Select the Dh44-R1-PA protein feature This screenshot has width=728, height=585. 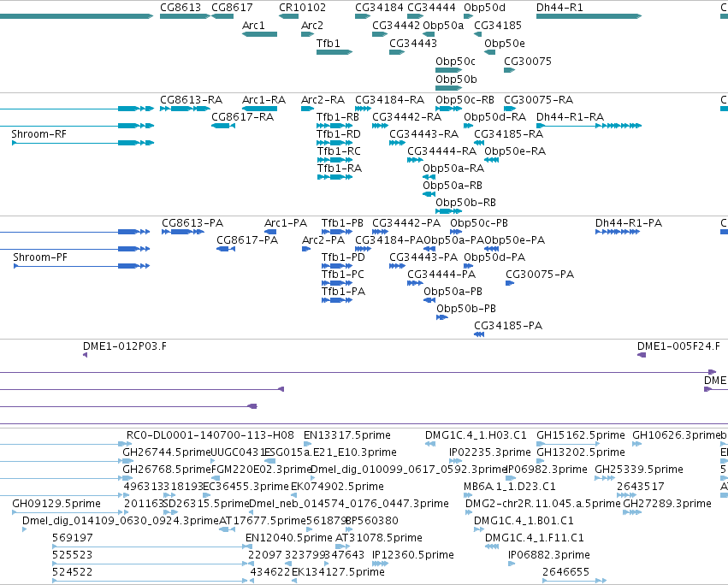click(x=618, y=232)
